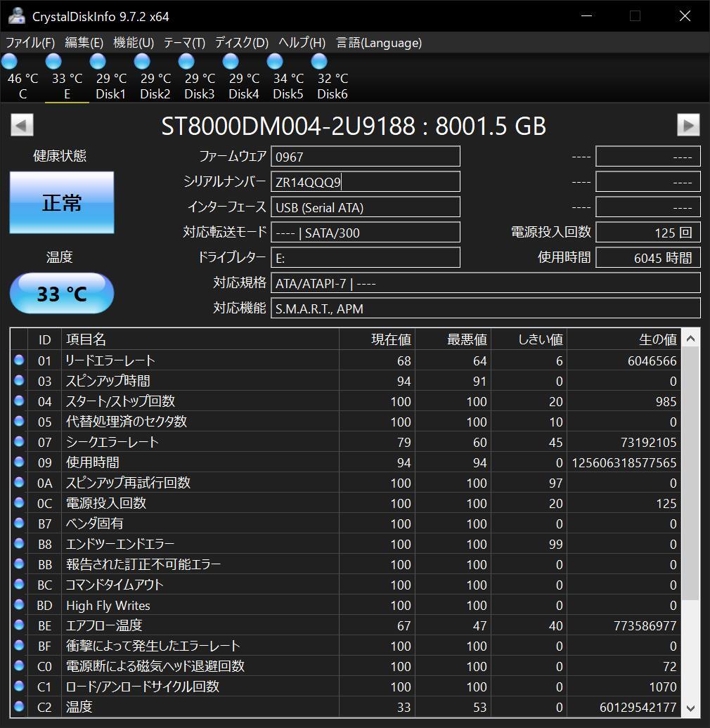Open the テーマ(T) menu

[184, 43]
